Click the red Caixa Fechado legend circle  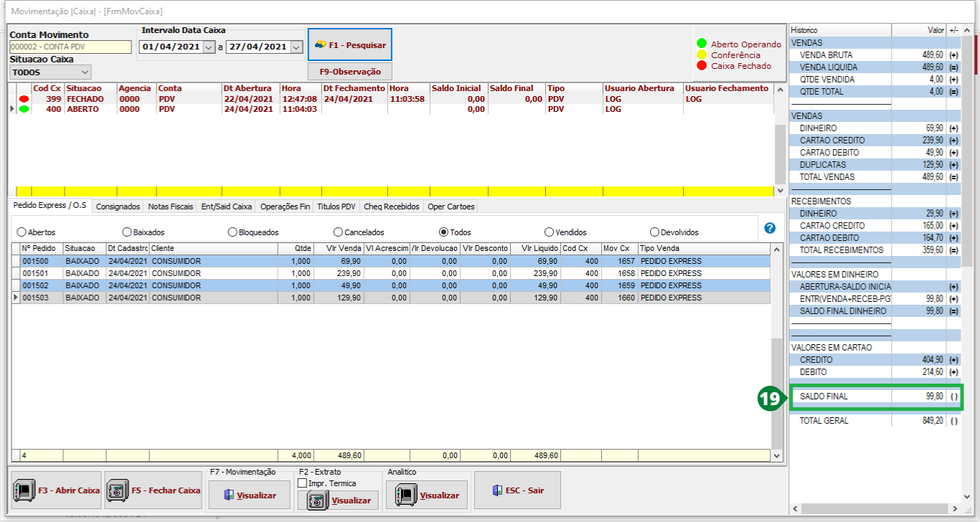(702, 65)
